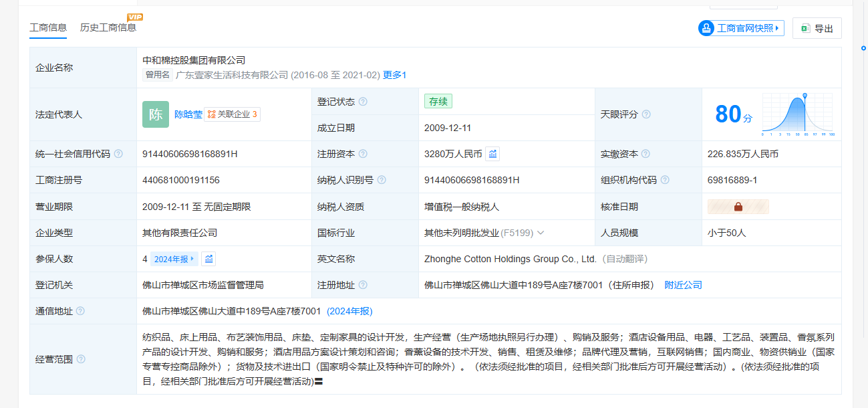
Task: Click the help icon next to 经营范围
Action: pos(81,359)
